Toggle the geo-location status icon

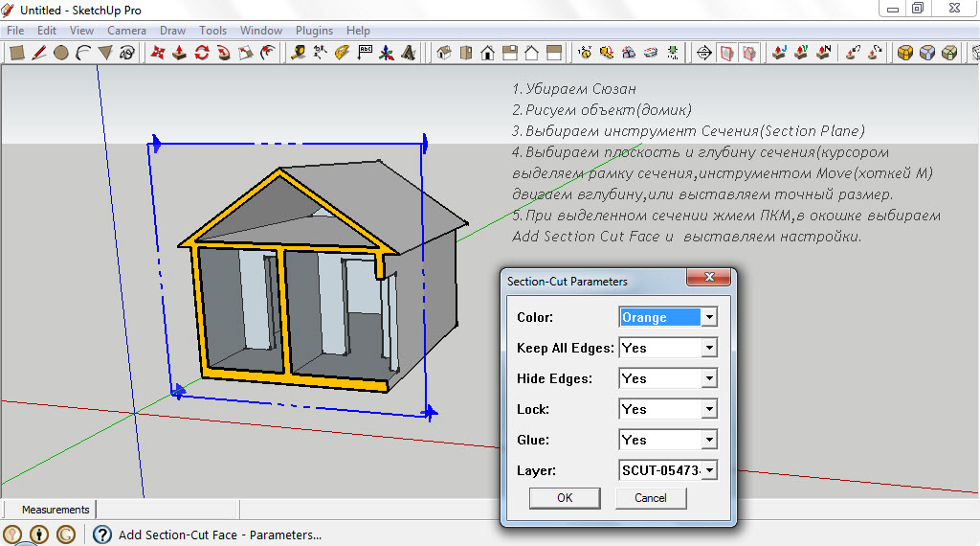(13, 535)
